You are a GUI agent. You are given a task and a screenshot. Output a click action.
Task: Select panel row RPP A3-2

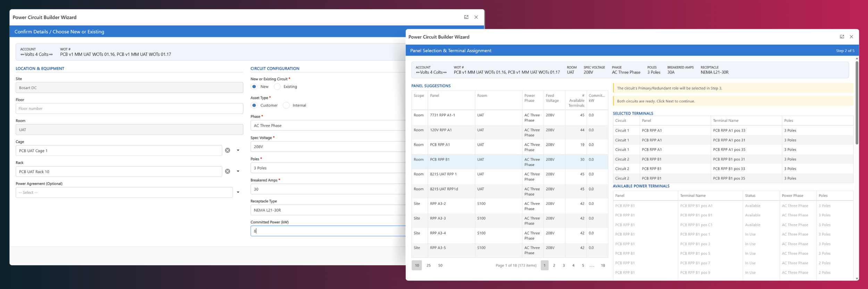[x=510, y=206]
